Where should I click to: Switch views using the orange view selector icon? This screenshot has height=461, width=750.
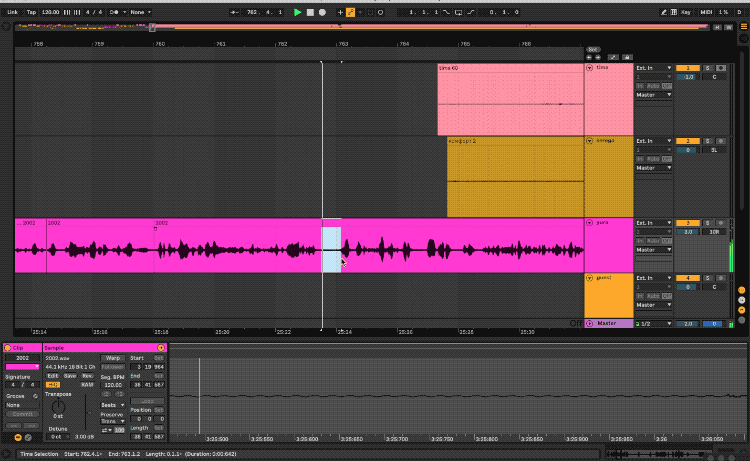744,27
